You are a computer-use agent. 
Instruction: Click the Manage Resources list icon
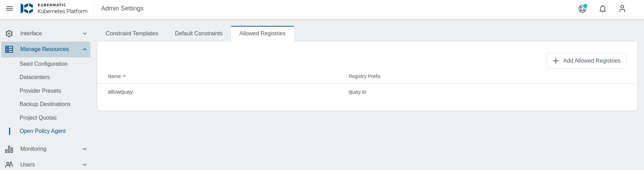tap(9, 49)
